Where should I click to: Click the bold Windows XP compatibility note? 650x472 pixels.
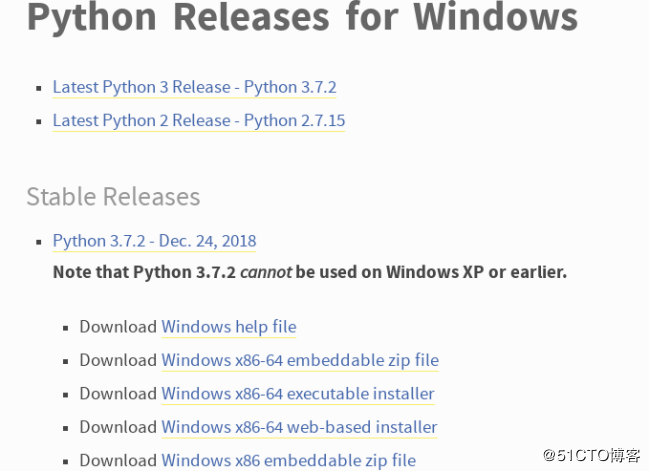[x=310, y=272]
